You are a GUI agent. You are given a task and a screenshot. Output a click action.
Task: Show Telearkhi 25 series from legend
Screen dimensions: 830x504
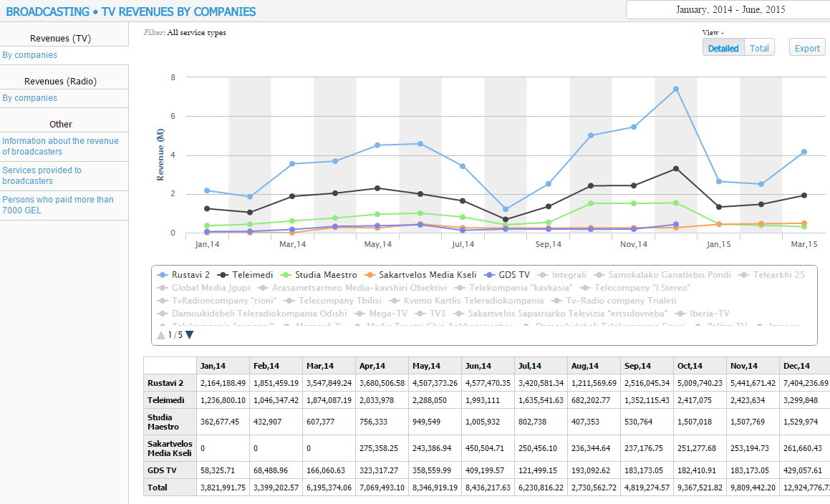(773, 274)
